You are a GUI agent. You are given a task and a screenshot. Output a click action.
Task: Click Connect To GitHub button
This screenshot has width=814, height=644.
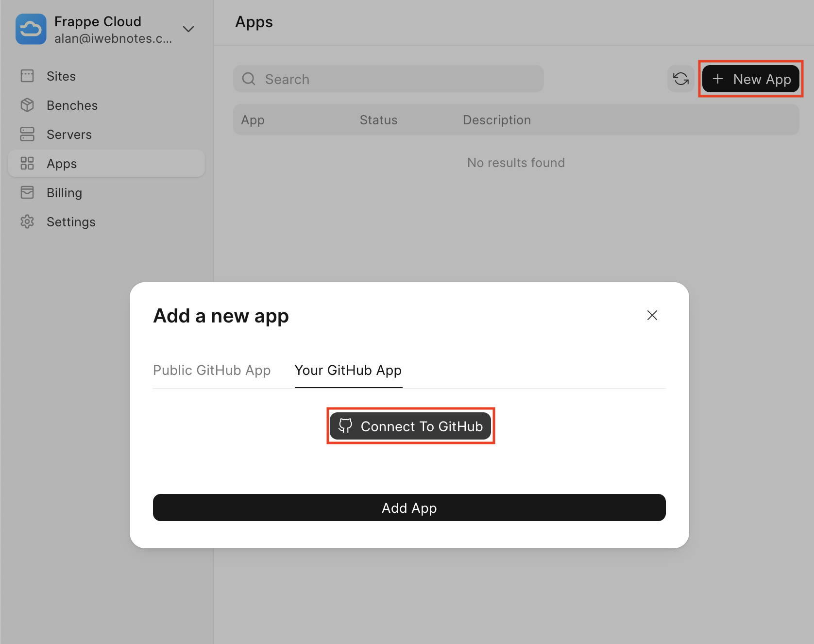click(410, 426)
